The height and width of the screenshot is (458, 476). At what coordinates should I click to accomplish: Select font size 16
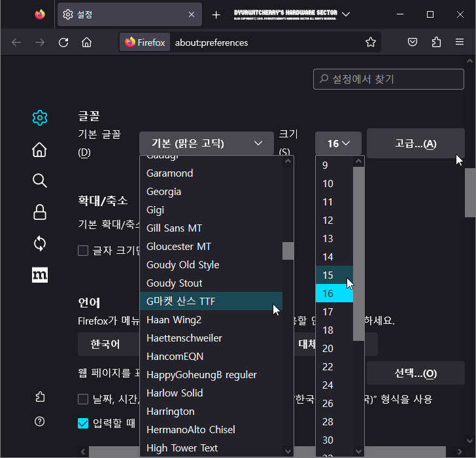point(334,293)
